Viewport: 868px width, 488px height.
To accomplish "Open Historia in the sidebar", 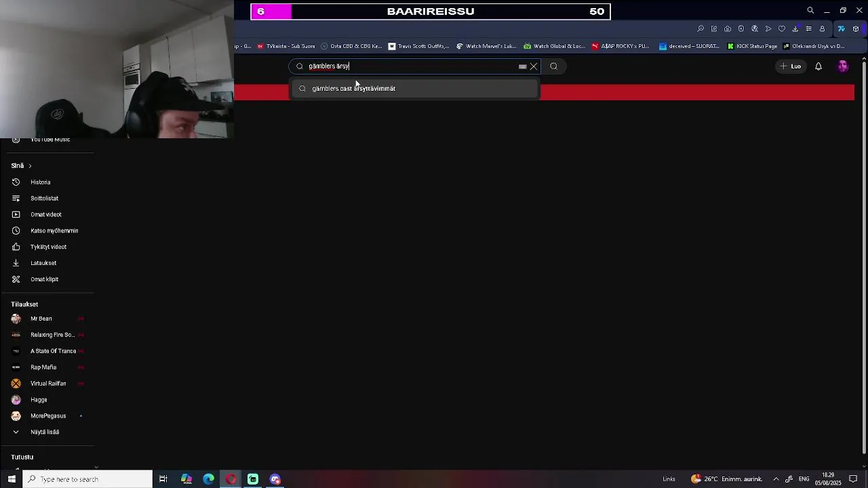I will pyautogui.click(x=46, y=182).
